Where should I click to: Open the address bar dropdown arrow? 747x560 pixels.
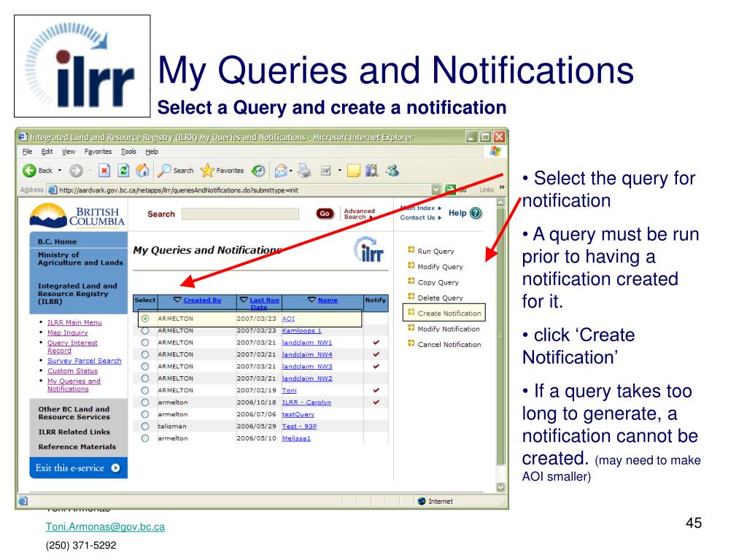click(x=436, y=190)
